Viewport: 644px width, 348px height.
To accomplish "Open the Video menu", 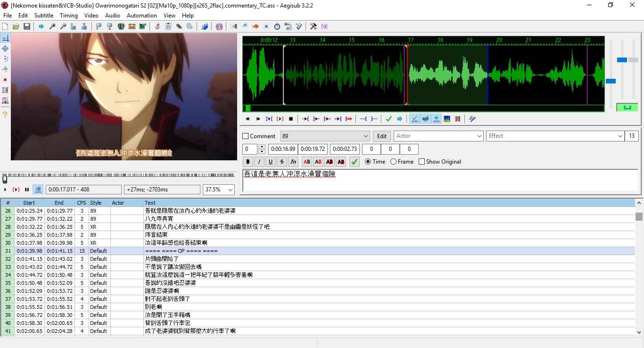I will coord(91,16).
